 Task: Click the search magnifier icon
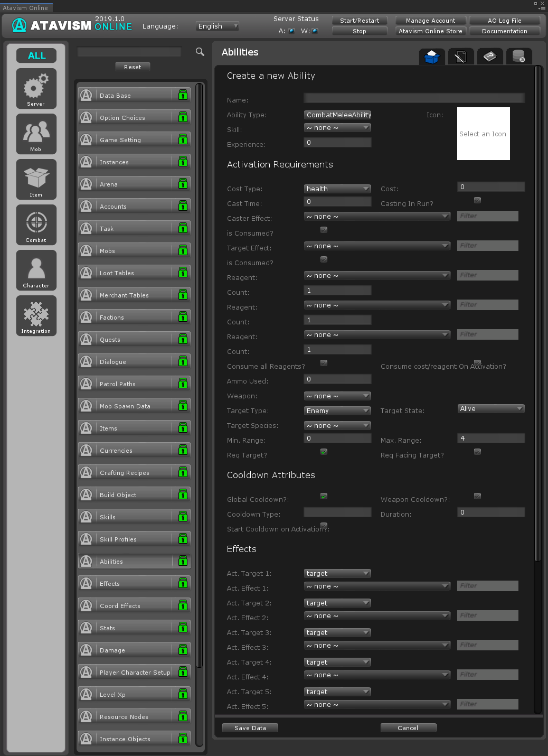pyautogui.click(x=200, y=52)
